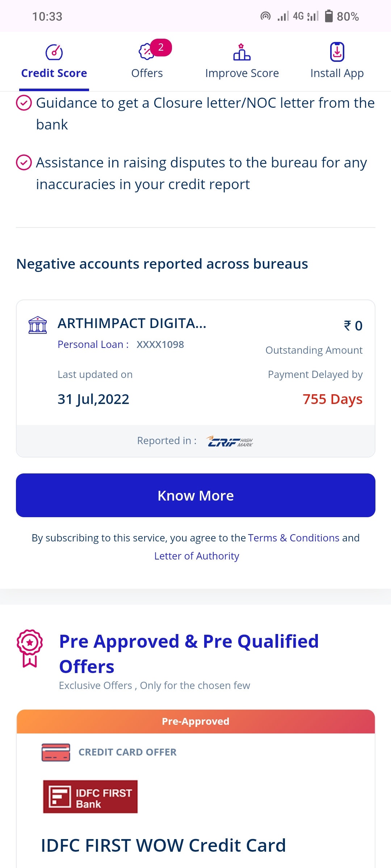Tap the Install App download icon
This screenshot has width=391, height=868.
[x=337, y=52]
